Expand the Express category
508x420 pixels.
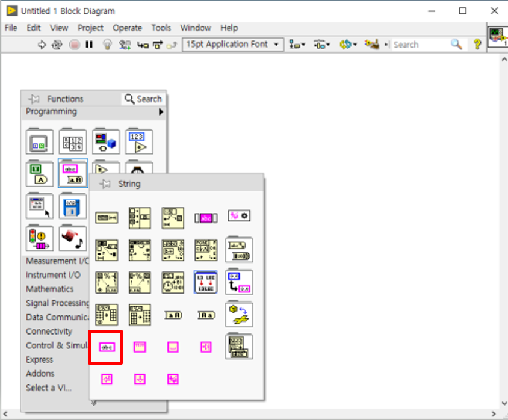[39, 359]
